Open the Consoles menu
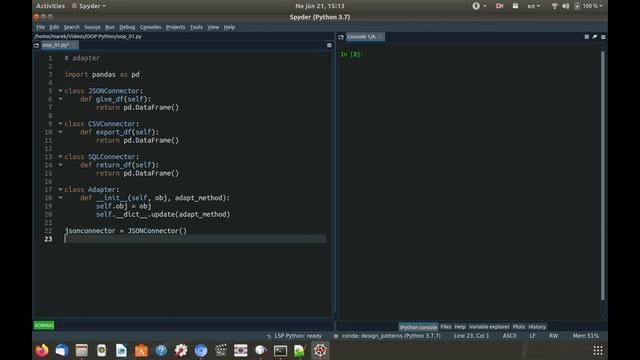Viewport: 640px width, 360px height. pos(150,27)
